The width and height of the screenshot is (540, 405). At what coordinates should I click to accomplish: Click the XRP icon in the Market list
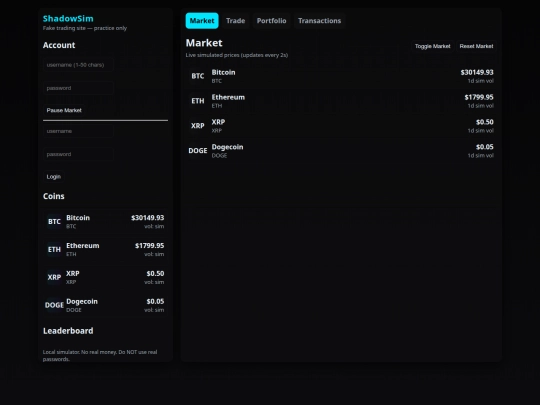198,126
